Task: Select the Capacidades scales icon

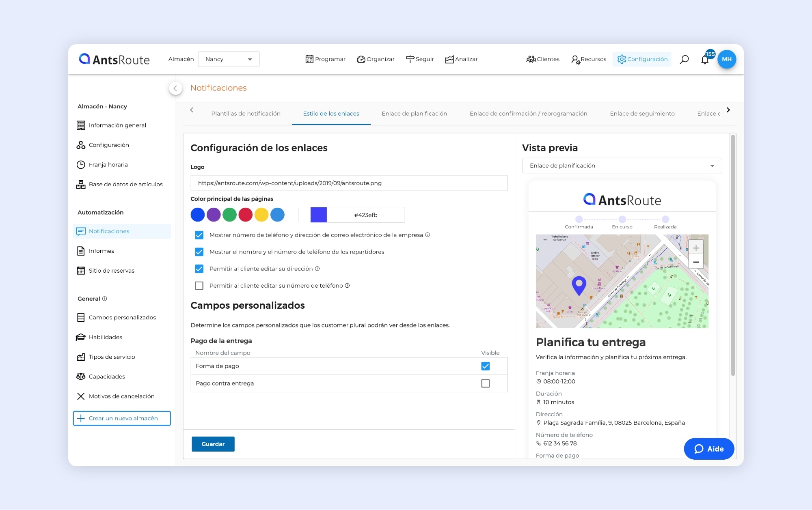Action: click(x=81, y=377)
